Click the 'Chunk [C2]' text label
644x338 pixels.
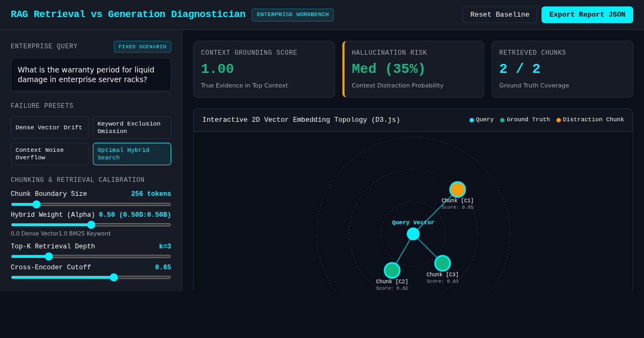click(392, 282)
